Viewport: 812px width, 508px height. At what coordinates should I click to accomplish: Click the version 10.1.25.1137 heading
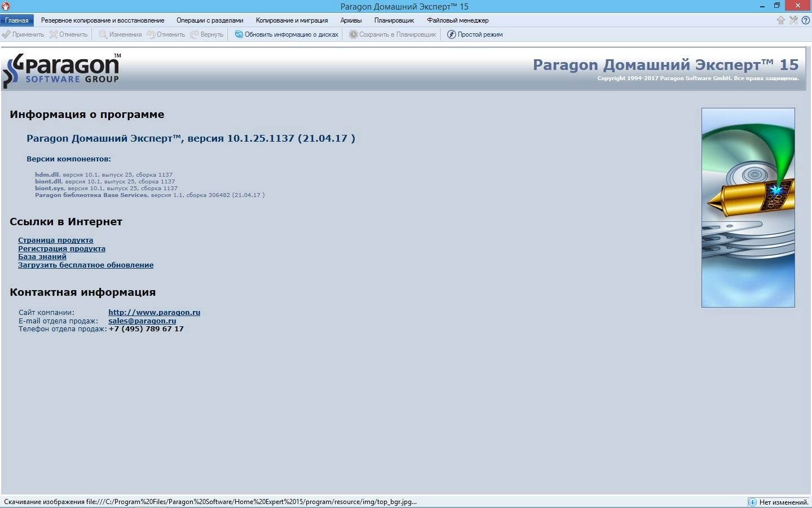191,138
